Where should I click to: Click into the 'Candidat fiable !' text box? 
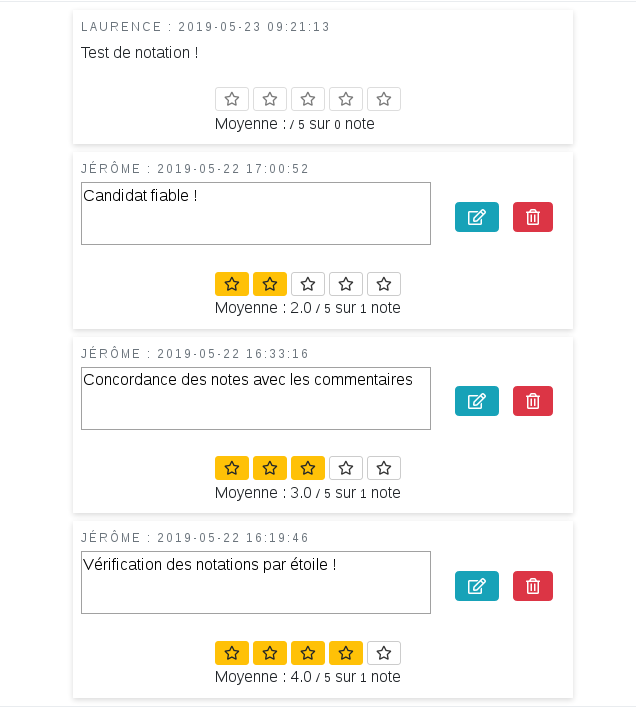tap(256, 213)
